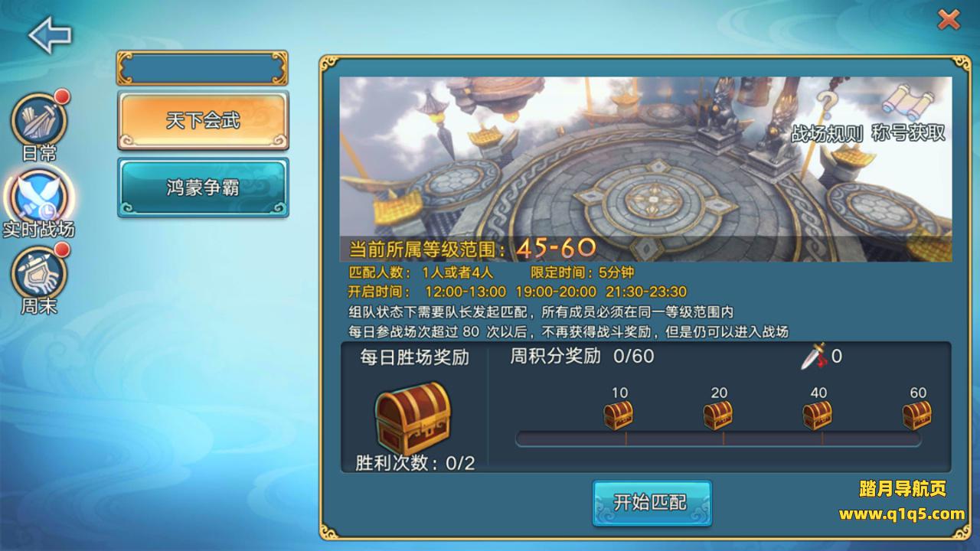Close the panel with orange X
Screen dimensions: 980x551
tap(949, 19)
